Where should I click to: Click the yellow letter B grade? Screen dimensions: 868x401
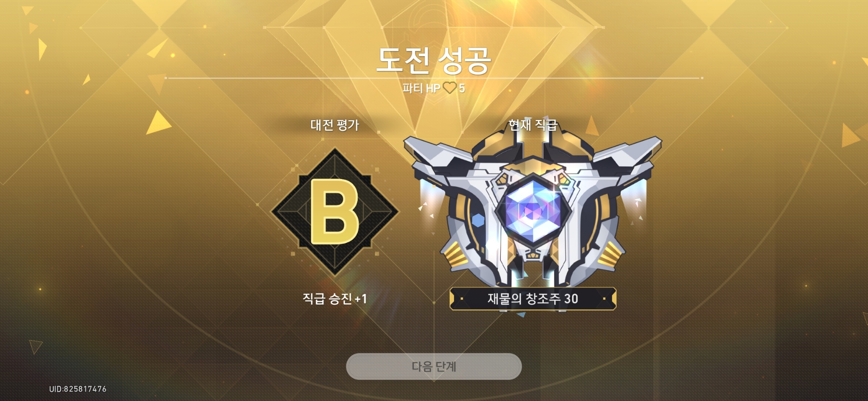click(335, 212)
